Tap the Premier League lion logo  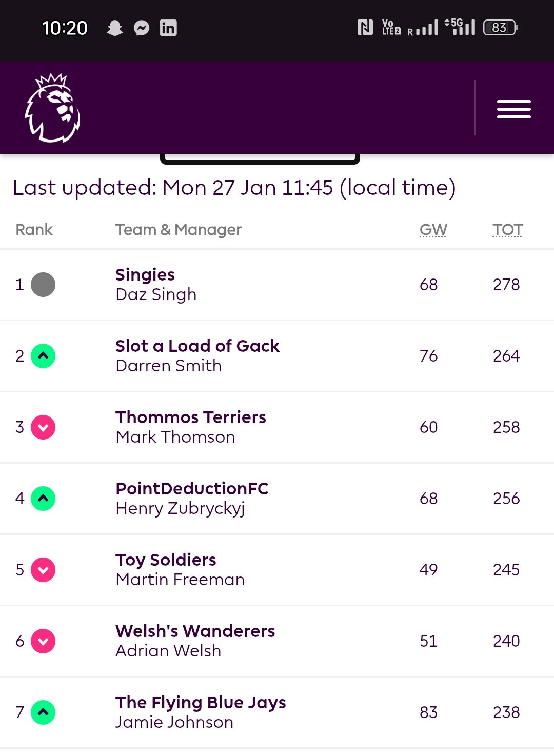(52, 108)
